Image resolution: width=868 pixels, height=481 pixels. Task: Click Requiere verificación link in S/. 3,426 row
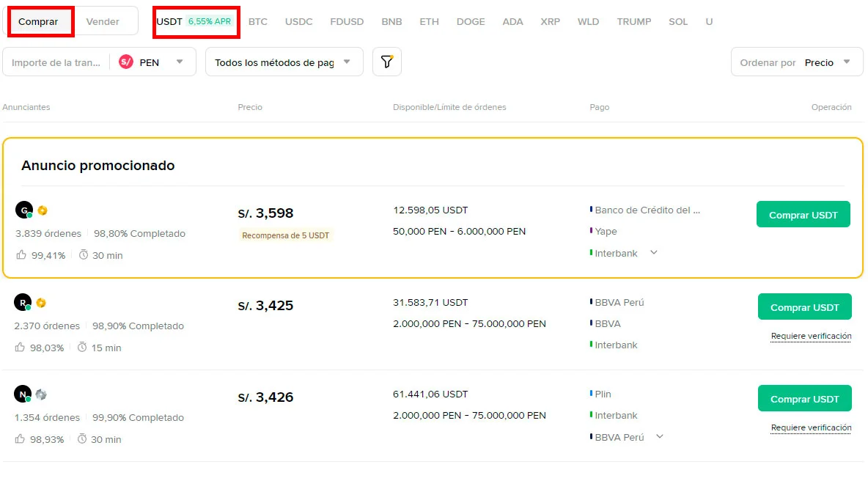[811, 428]
